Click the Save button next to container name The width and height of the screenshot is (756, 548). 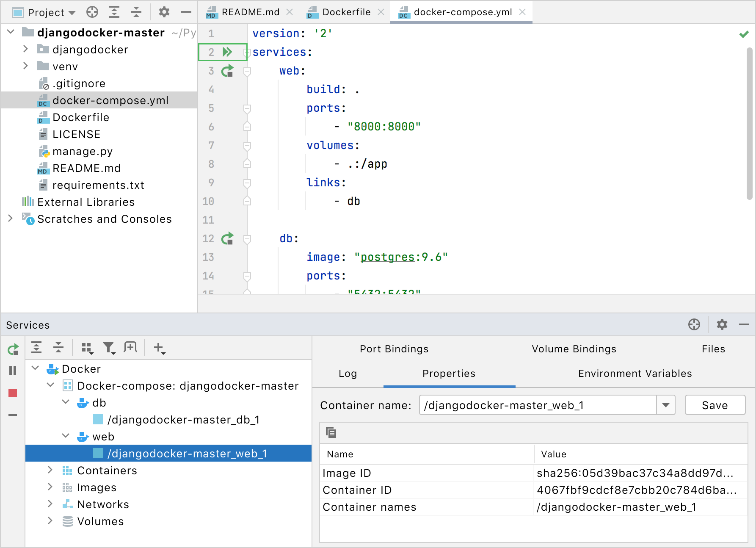715,405
